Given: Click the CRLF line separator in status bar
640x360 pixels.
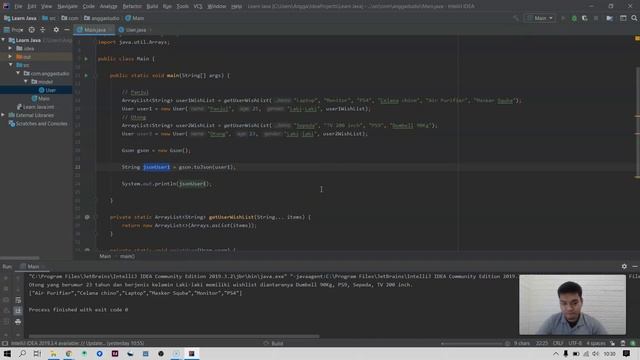Looking at the screenshot, I should coord(558,343).
